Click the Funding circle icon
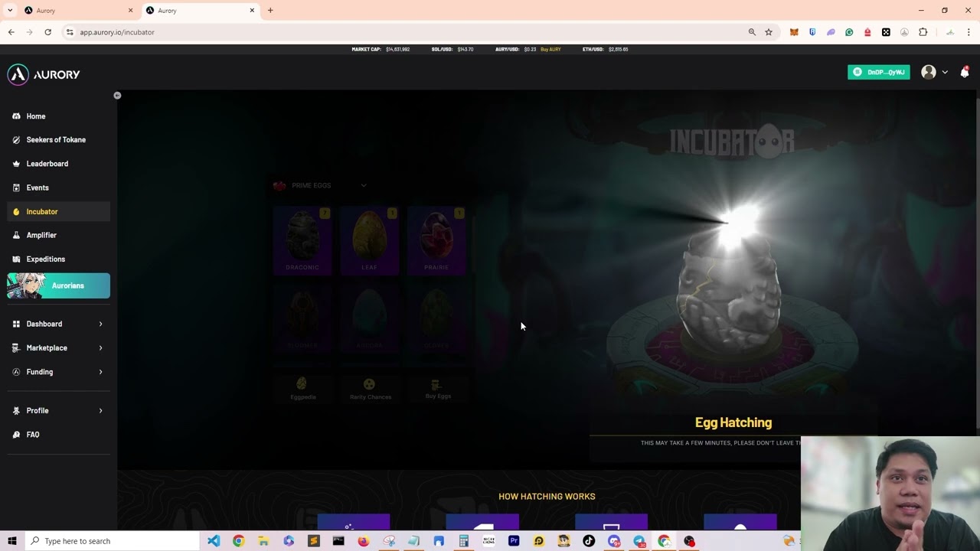980x551 pixels. click(x=16, y=372)
